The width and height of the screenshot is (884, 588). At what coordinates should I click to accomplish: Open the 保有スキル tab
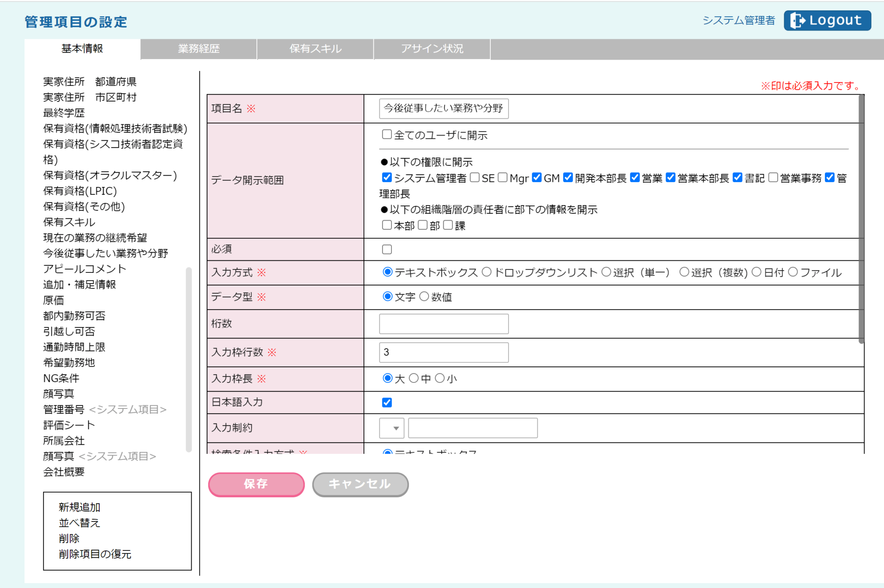(315, 49)
